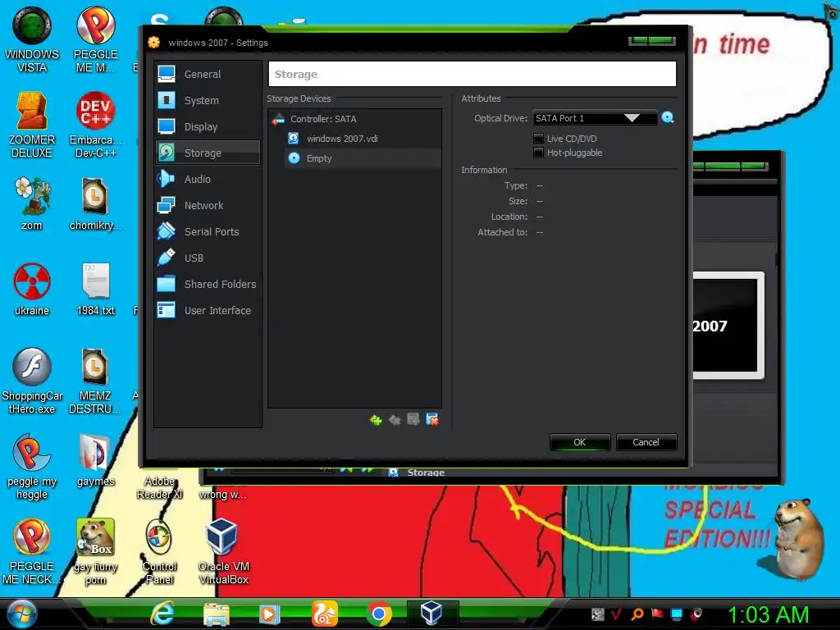The height and width of the screenshot is (630, 840).
Task: Launch Google Chrome from taskbar
Action: 379,614
